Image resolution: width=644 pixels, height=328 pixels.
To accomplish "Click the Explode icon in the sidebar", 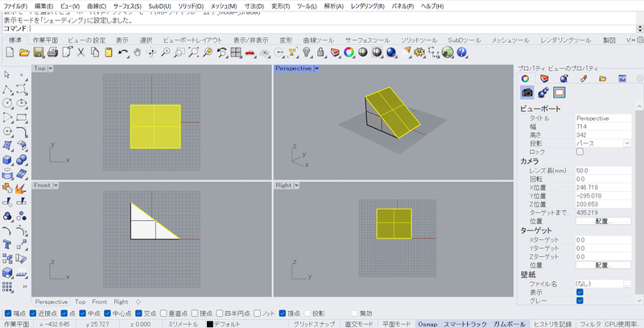I will (22, 188).
